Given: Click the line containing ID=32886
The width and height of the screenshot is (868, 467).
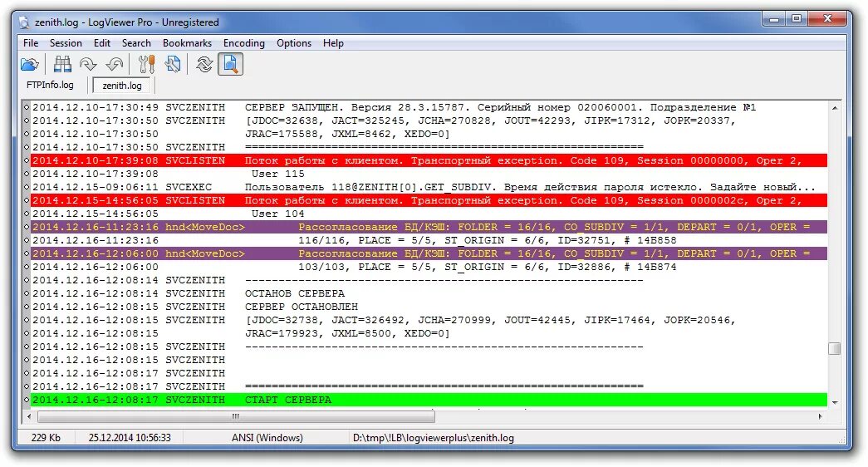Looking at the screenshot, I should 429,267.
